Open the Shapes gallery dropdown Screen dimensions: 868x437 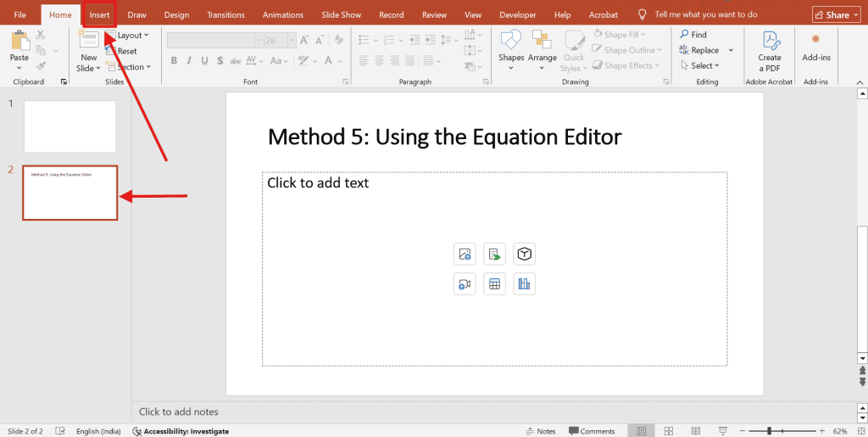511,49
